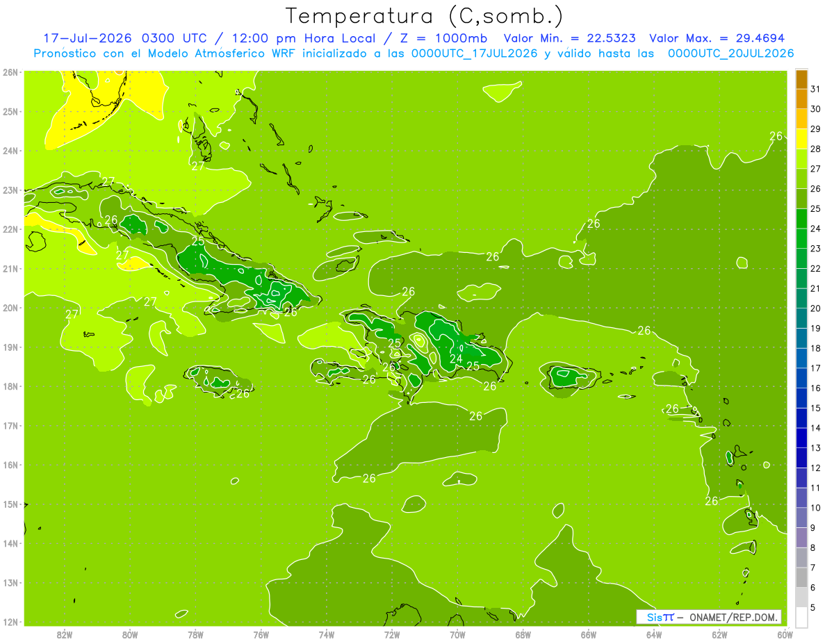Click the legend value '20'
The height and width of the screenshot is (644, 834).
815,308
